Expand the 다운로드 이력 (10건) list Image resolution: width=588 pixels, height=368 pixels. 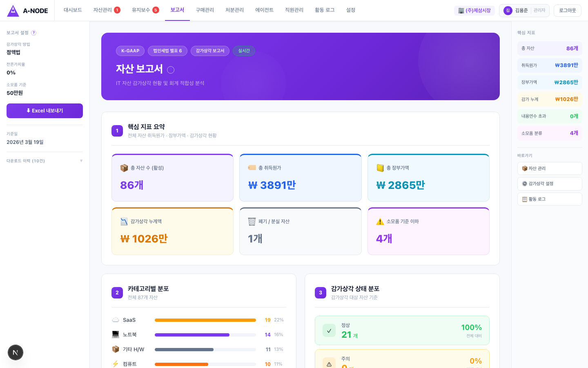click(x=45, y=161)
